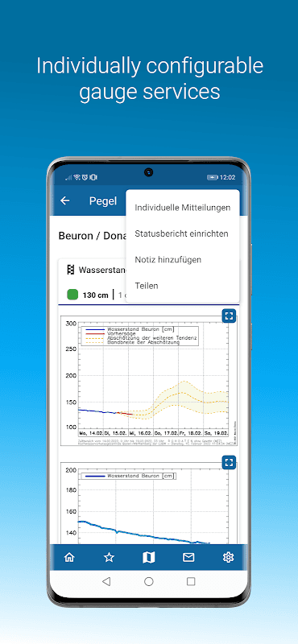Expand the second Wasserstand chart to fullscreen
298x644 pixels.
[x=229, y=462]
